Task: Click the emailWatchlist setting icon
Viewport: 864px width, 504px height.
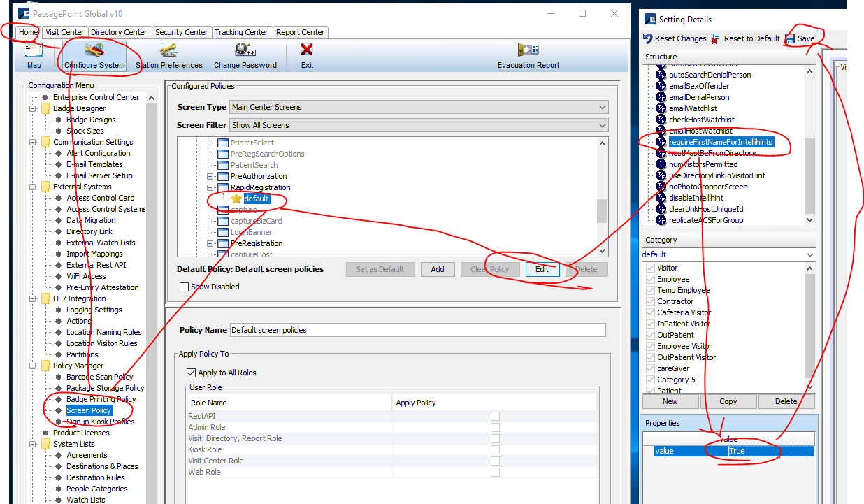Action: click(661, 108)
